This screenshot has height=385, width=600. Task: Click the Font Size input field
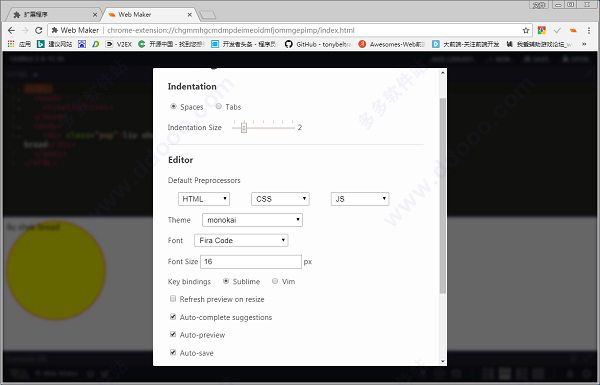[251, 261]
